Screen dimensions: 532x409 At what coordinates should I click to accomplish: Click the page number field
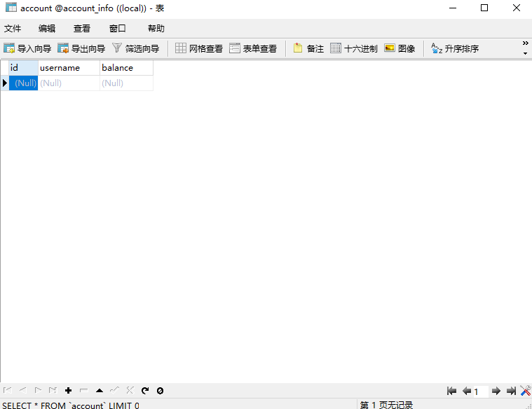(x=481, y=391)
